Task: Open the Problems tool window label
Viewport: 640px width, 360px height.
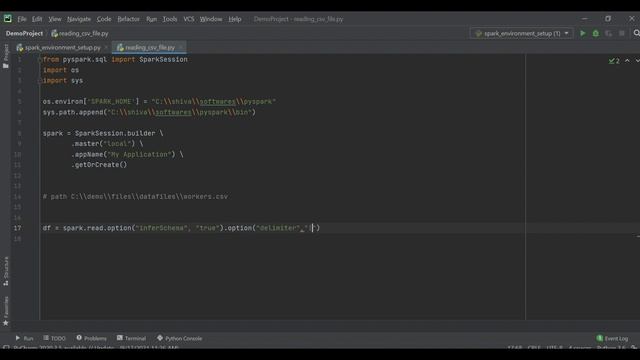Action: pyautogui.click(x=95, y=338)
